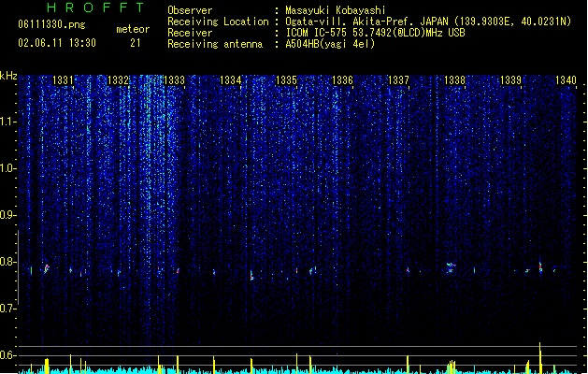Viewport: 588px width, 374px height.
Task: Click antenna text A504HB(yagi 4el)
Action: tap(330, 44)
